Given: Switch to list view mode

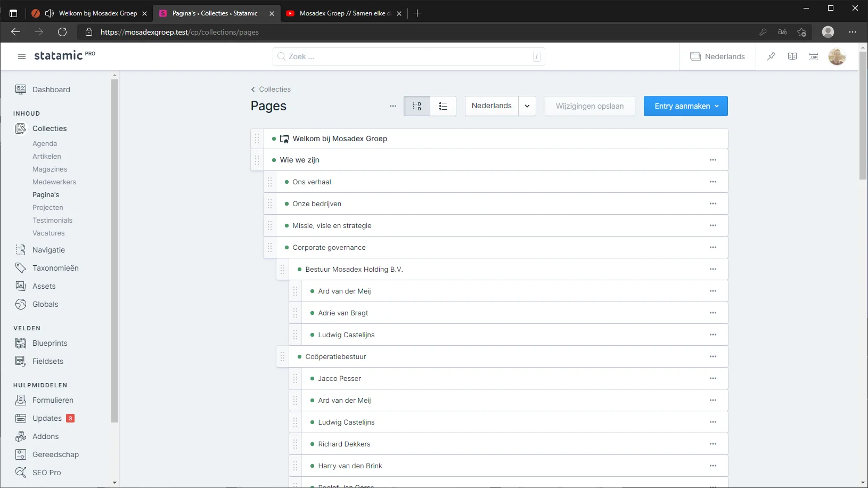Looking at the screenshot, I should 443,106.
